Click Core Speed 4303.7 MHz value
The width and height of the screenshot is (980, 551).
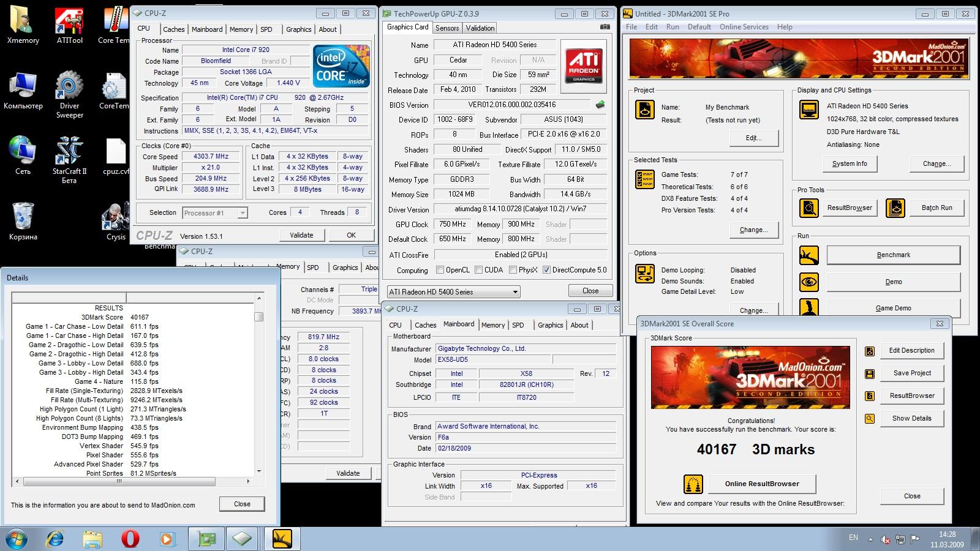coord(211,157)
